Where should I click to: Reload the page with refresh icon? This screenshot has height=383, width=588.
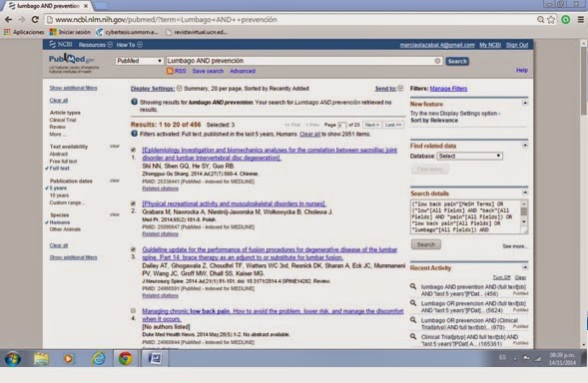point(35,20)
